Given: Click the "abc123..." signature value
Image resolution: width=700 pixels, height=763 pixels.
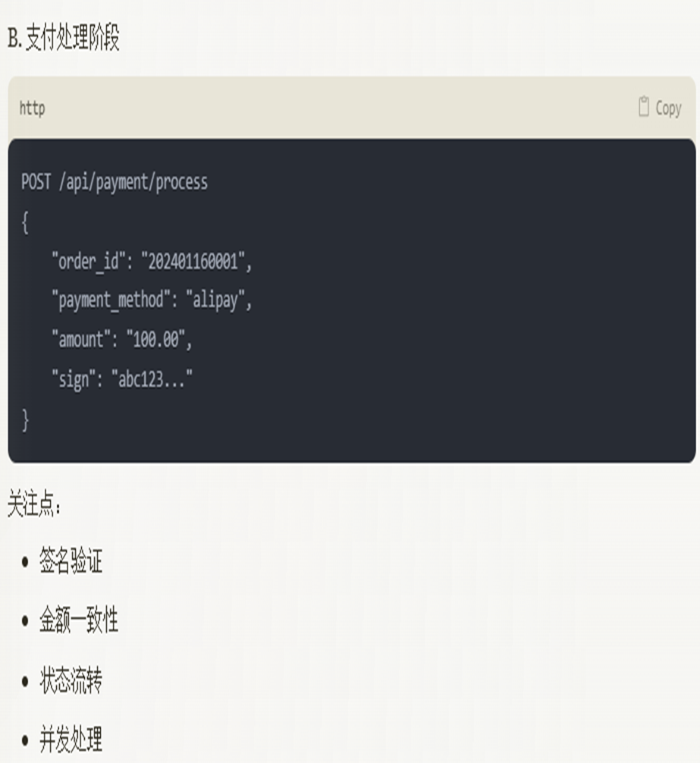Looking at the screenshot, I should pyautogui.click(x=152, y=378).
